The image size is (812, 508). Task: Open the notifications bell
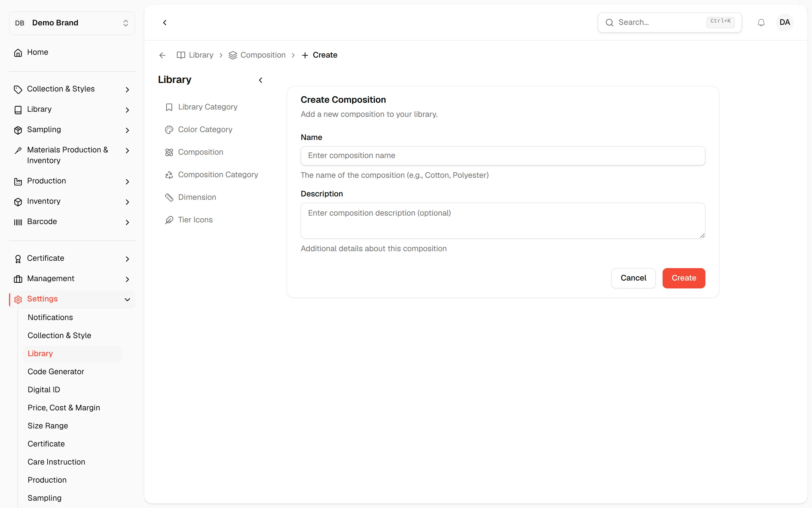click(x=761, y=23)
